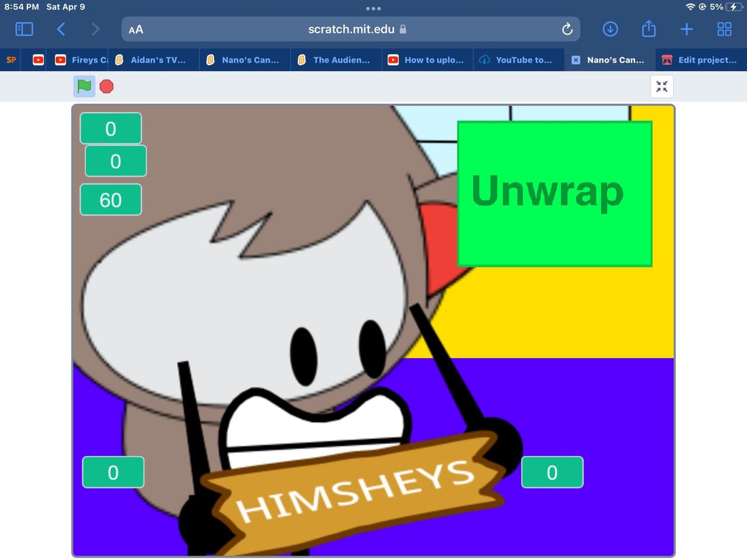Tap the battery 5% status indicator
The width and height of the screenshot is (747, 560).
[725, 7]
